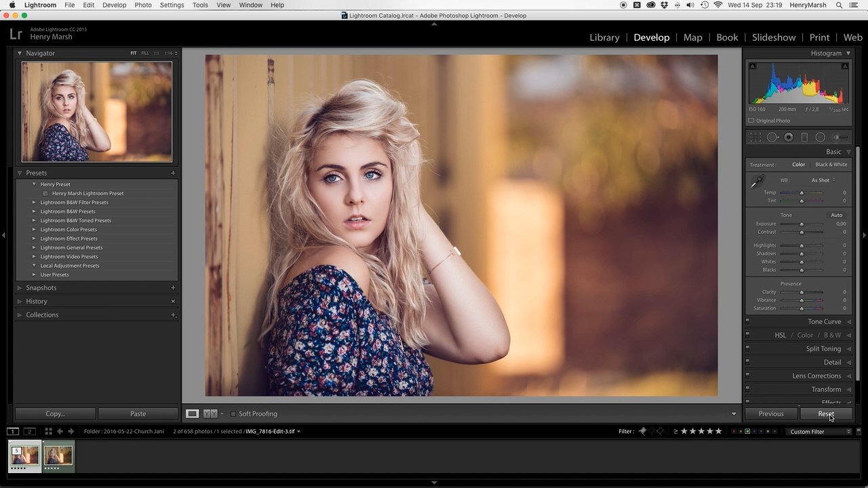Select the Graduated Filter tool
The image size is (868, 488).
pyautogui.click(x=804, y=138)
